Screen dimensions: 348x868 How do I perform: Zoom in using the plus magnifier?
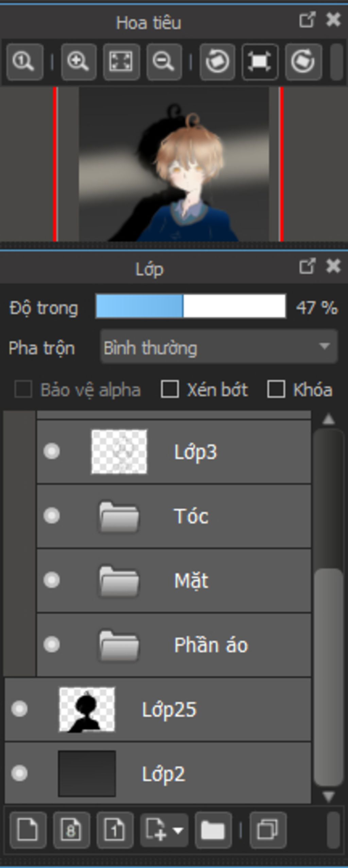point(79,62)
